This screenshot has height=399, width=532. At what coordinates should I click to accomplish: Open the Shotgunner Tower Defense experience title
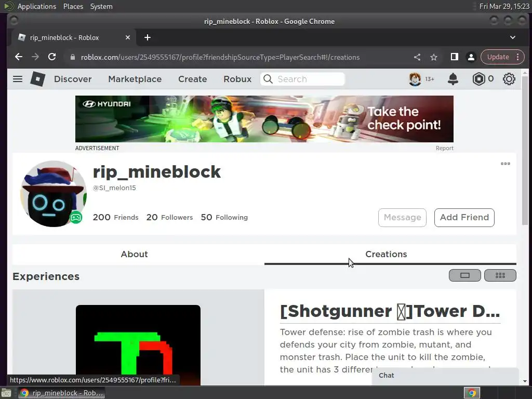point(390,311)
